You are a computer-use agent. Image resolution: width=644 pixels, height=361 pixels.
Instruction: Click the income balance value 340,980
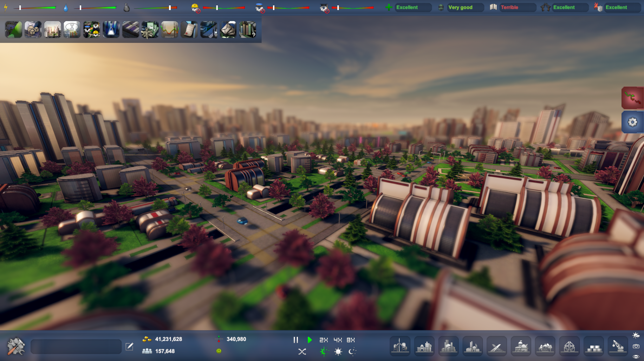tap(236, 339)
